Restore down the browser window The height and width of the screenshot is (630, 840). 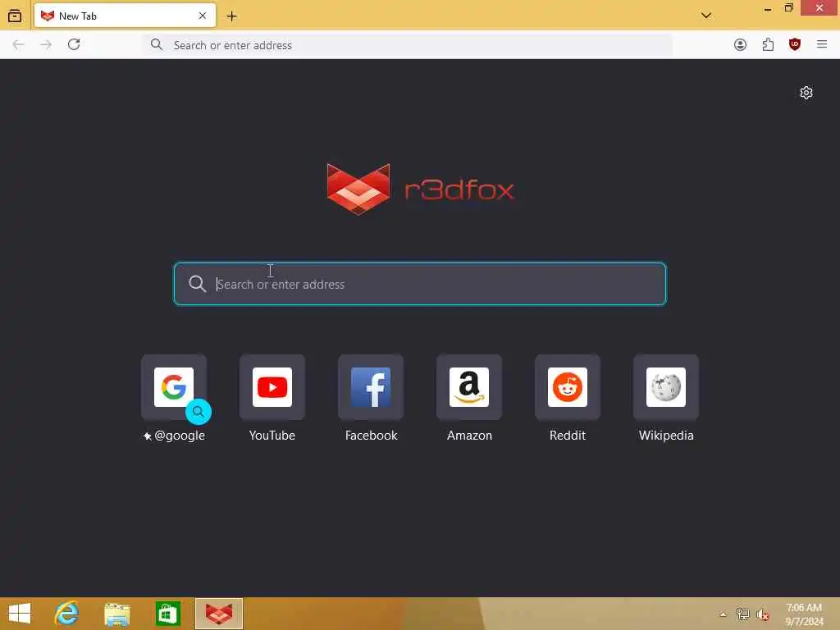[788, 8]
